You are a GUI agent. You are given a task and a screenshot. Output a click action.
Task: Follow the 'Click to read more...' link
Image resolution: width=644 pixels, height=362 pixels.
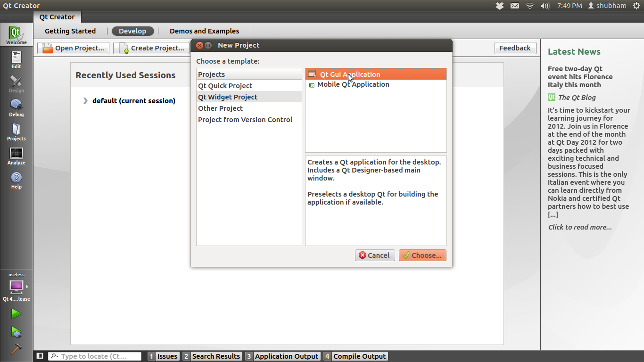(580, 227)
